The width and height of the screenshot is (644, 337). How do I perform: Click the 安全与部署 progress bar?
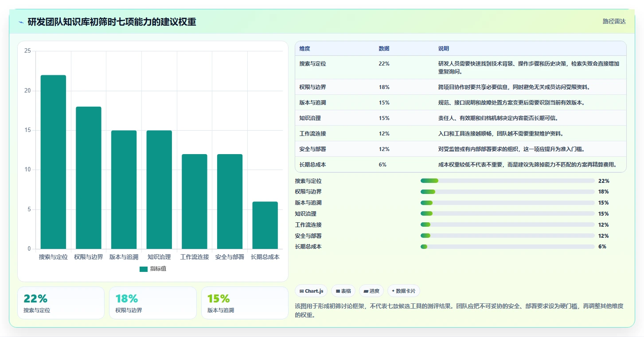pos(507,236)
